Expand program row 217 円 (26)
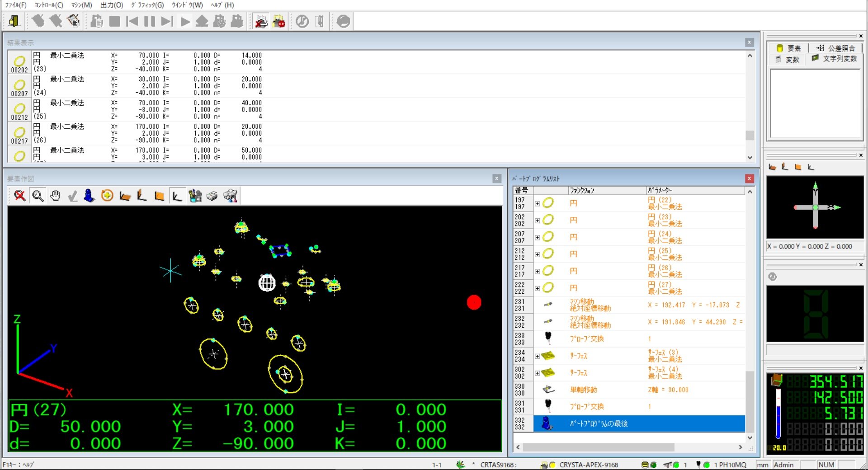 [x=538, y=272]
